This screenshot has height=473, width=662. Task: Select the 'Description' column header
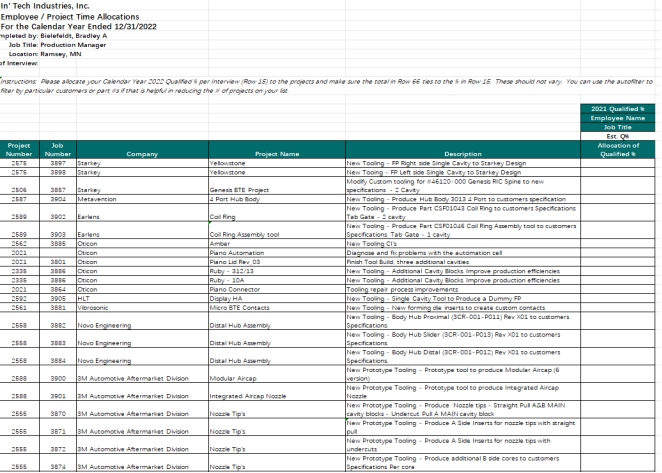pos(463,150)
